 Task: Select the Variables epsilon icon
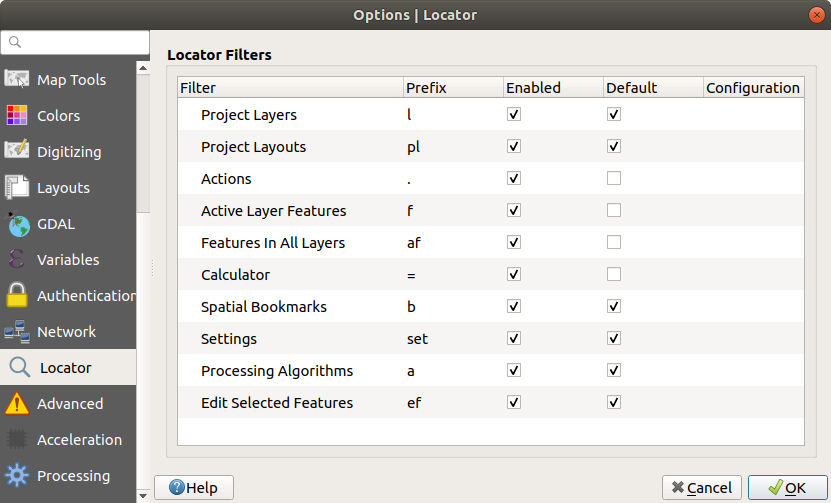click(17, 260)
